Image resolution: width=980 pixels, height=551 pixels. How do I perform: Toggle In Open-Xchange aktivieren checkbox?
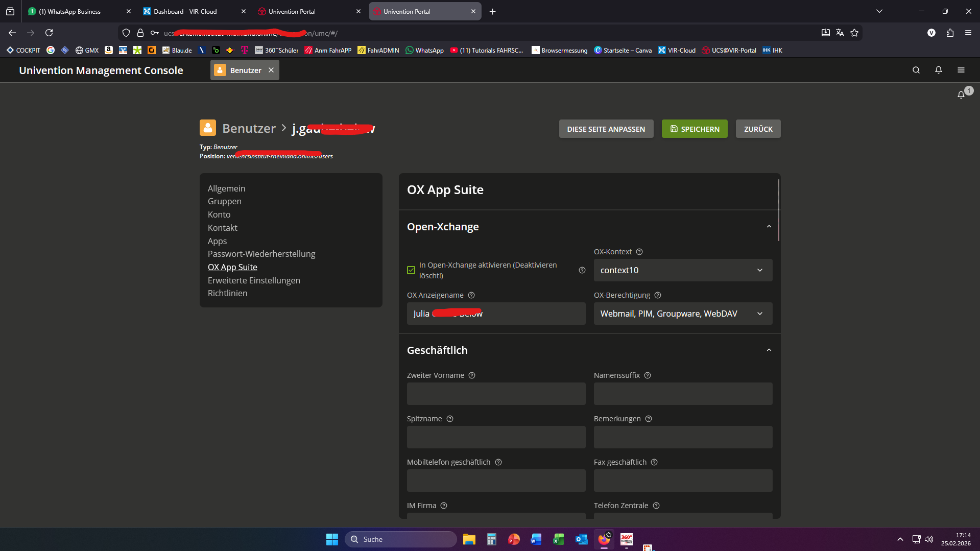tap(411, 270)
